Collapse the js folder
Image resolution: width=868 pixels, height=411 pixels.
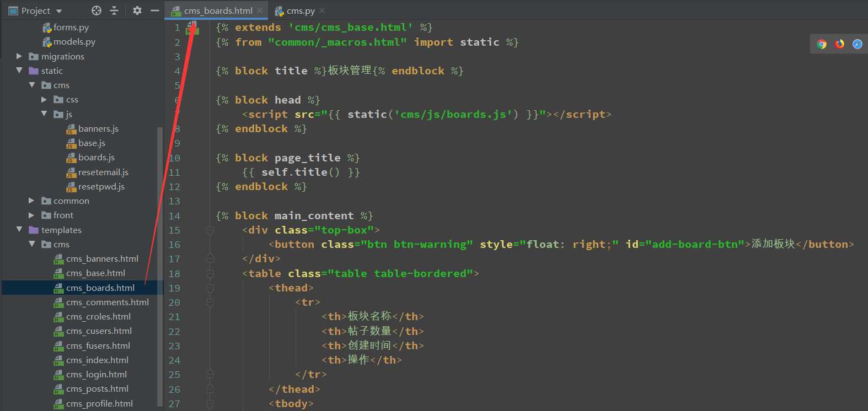(44, 114)
